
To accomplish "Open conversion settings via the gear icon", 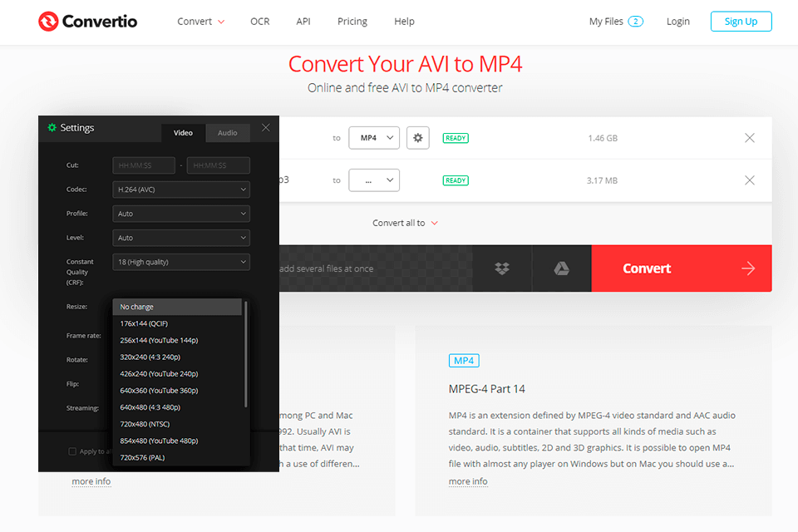I will click(417, 137).
